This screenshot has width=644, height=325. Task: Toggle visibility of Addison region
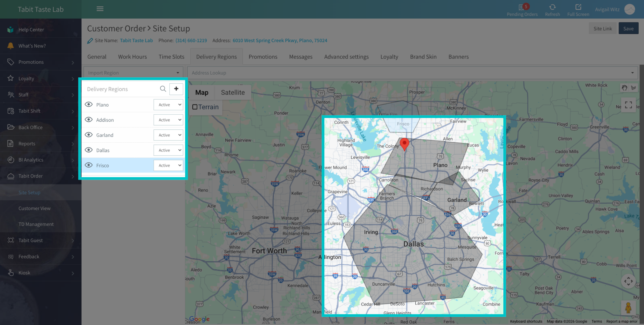click(x=89, y=120)
